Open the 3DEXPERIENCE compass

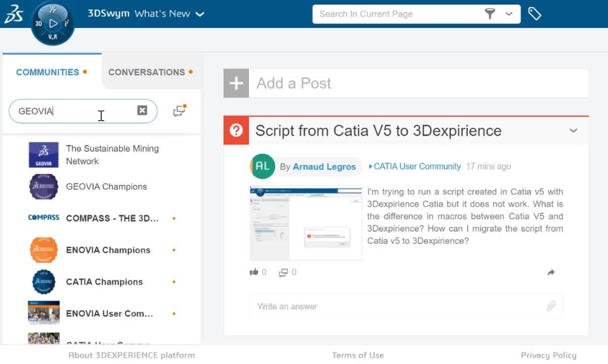click(x=53, y=23)
